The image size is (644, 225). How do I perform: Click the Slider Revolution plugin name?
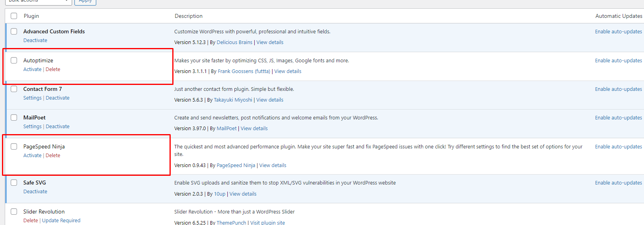[x=44, y=212]
